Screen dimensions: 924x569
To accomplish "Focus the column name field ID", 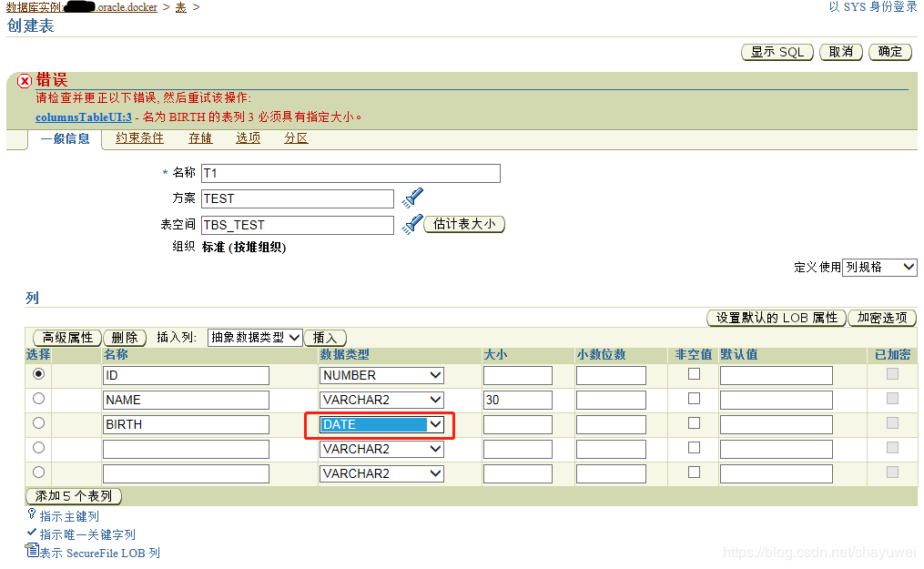I will click(x=186, y=375).
